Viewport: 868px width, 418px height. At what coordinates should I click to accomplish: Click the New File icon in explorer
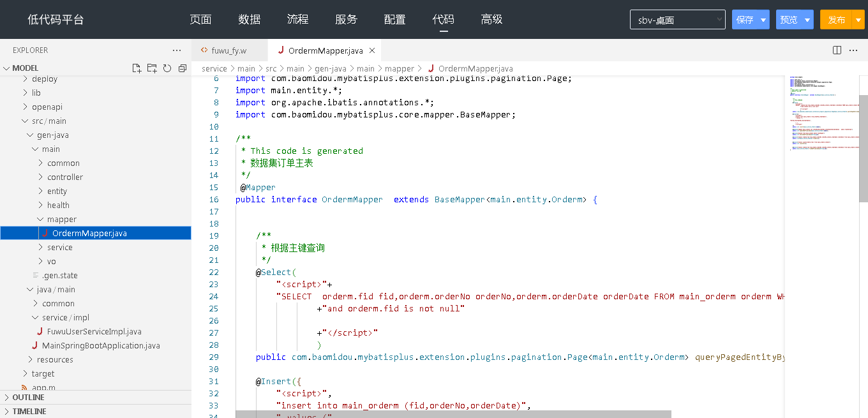(137, 68)
